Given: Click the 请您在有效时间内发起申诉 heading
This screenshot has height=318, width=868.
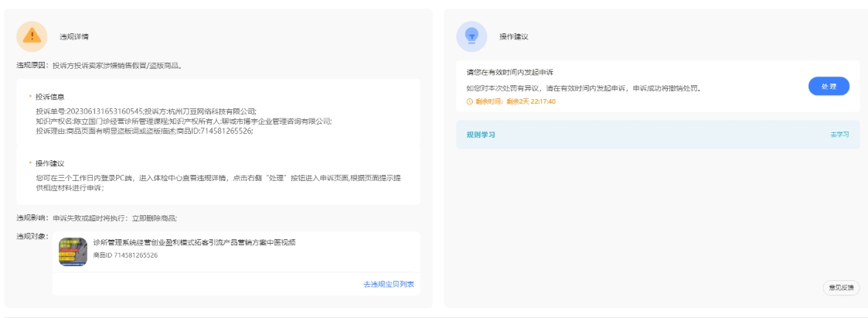Looking at the screenshot, I should click(509, 73).
